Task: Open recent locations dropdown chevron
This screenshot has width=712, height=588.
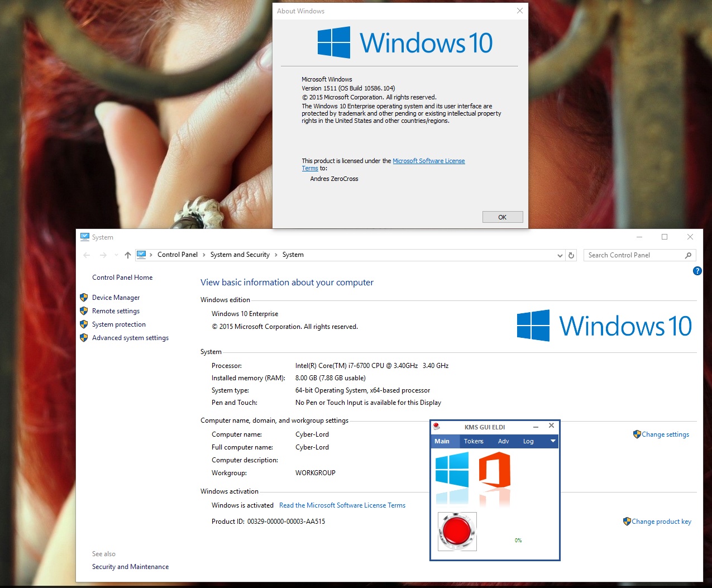Action: (x=116, y=255)
